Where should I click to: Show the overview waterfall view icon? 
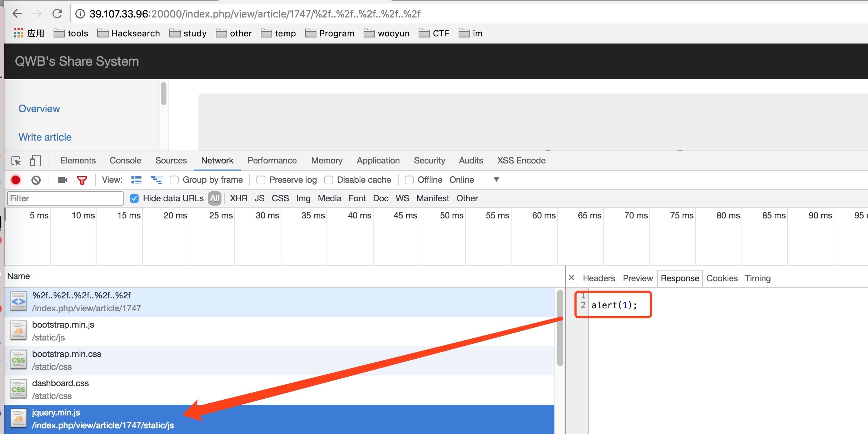pos(156,180)
